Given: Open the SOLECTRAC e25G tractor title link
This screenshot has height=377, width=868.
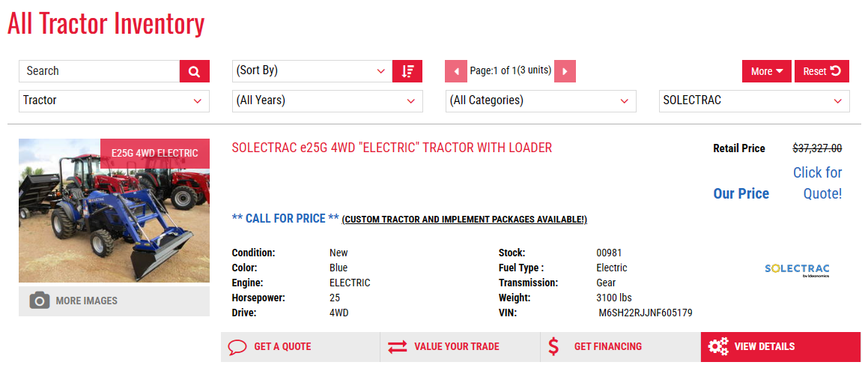Looking at the screenshot, I should 392,148.
